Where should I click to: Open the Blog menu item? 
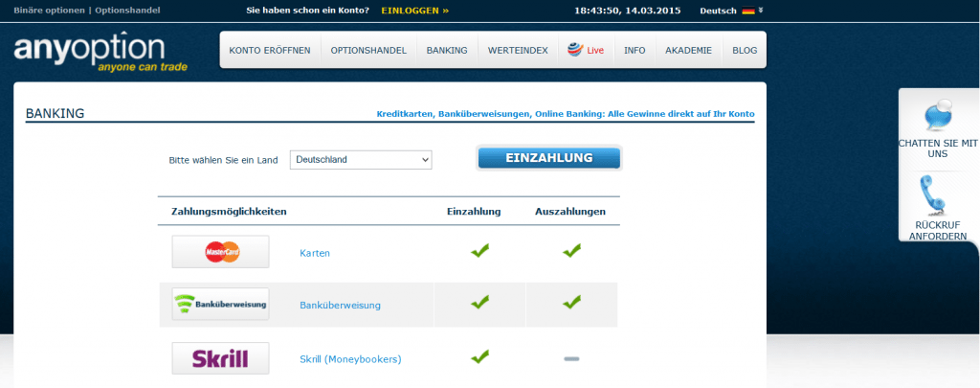pos(745,50)
